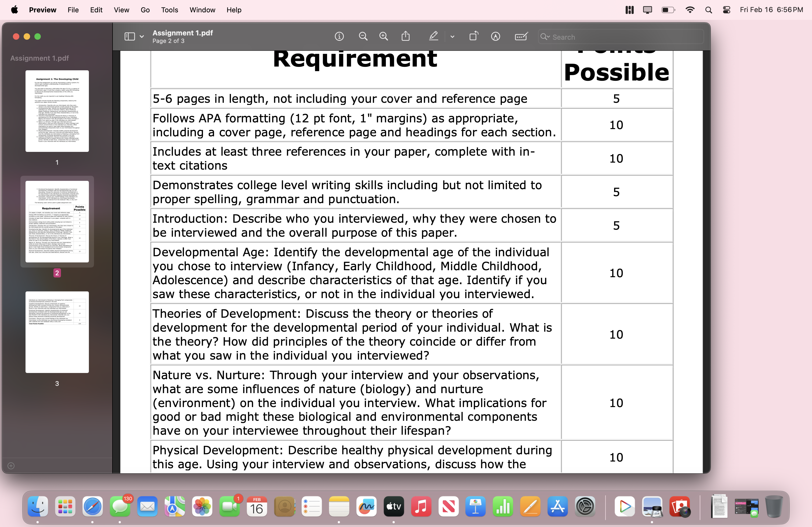The width and height of the screenshot is (812, 527).
Task: Click the add page button below the sidebar
Action: pos(10,466)
